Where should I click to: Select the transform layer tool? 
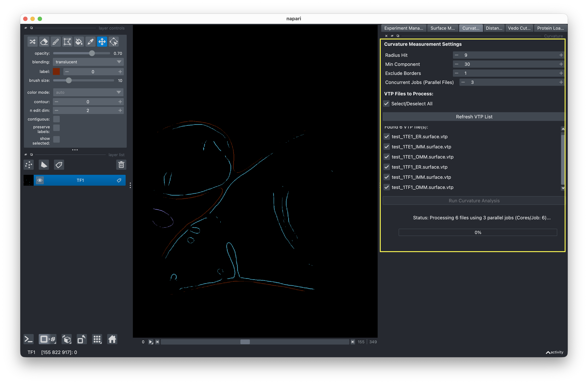(114, 42)
